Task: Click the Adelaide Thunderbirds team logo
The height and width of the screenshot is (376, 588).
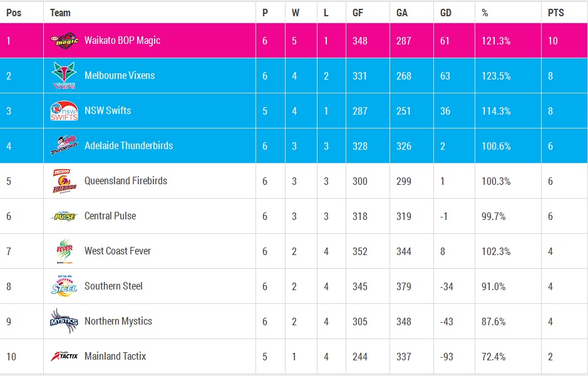Action: 64,146
